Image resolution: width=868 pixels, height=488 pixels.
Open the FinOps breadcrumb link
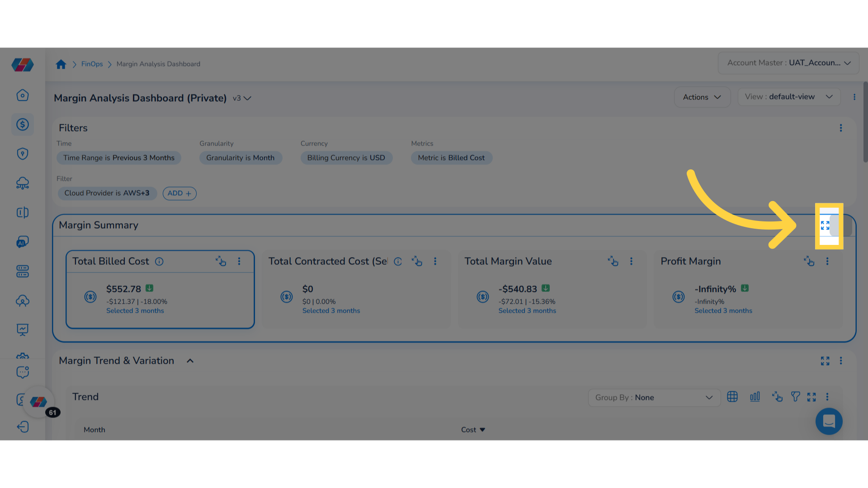click(x=92, y=64)
